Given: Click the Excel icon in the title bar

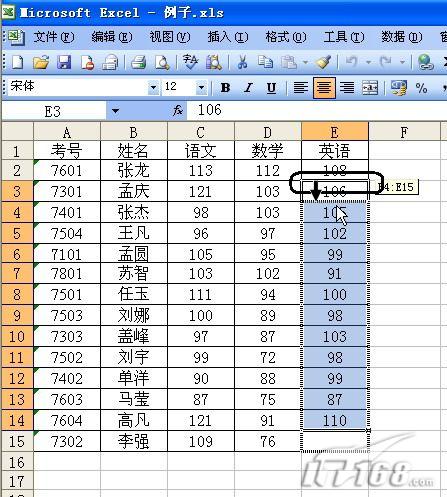Looking at the screenshot, I should point(8,13).
